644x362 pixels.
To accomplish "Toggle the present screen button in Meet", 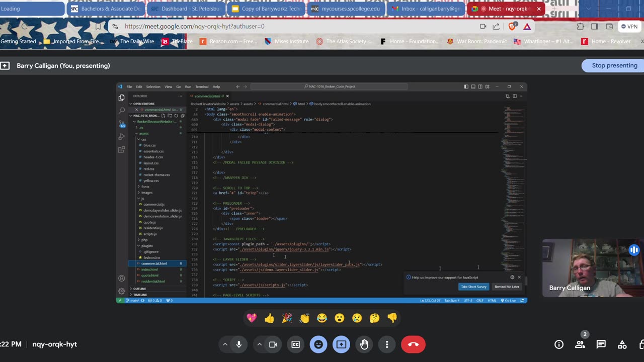I will 341,344.
